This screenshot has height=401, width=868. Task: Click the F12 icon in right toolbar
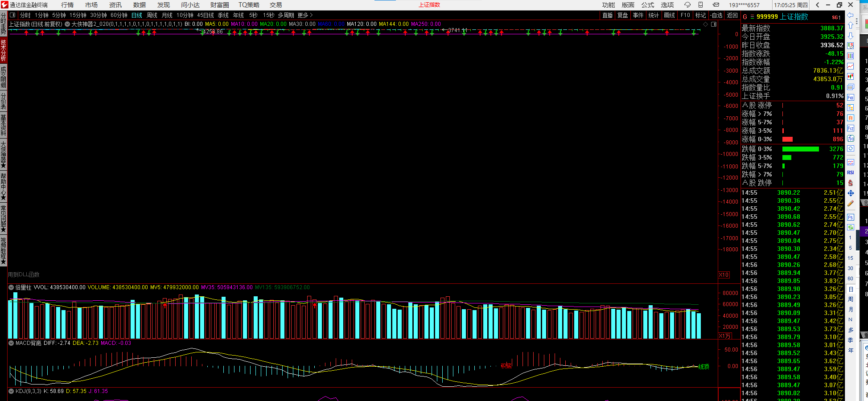(x=851, y=128)
